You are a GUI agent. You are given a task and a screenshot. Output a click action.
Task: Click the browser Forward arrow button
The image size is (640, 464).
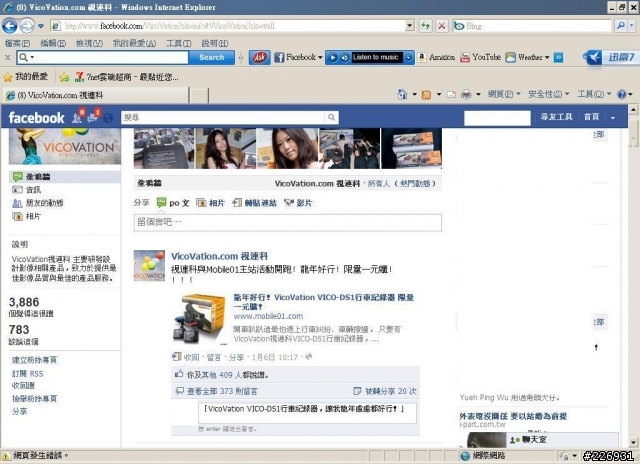tap(27, 26)
